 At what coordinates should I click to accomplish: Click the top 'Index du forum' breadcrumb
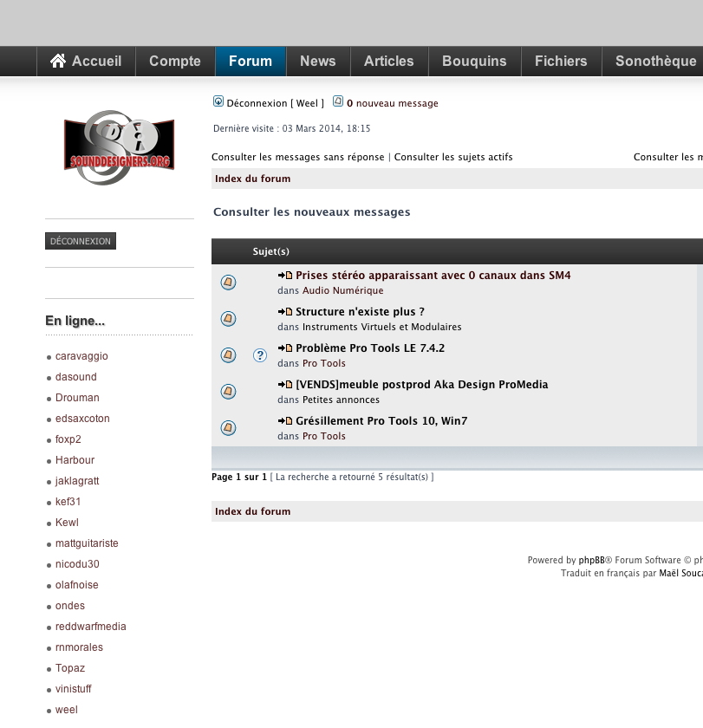click(x=252, y=179)
